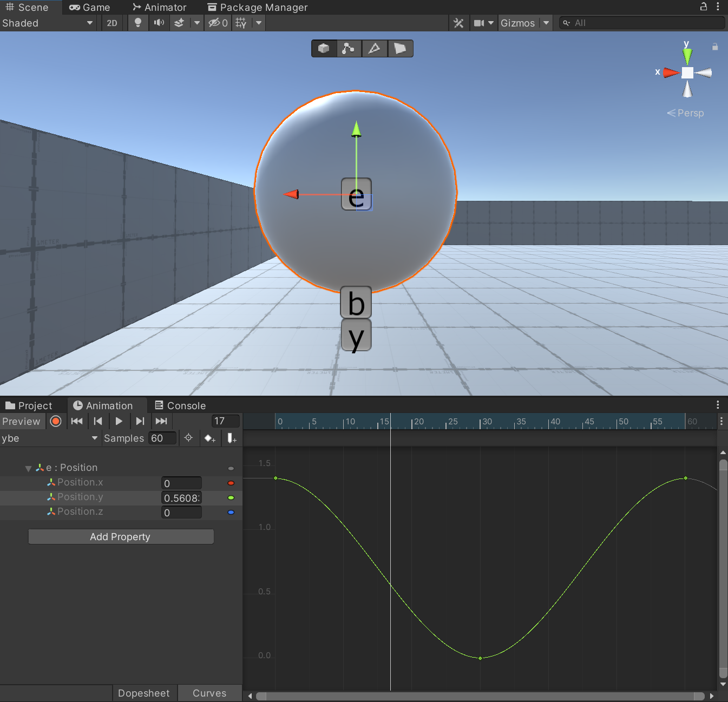This screenshot has height=702, width=728.
Task: Click the Add Event icon
Action: (x=232, y=438)
